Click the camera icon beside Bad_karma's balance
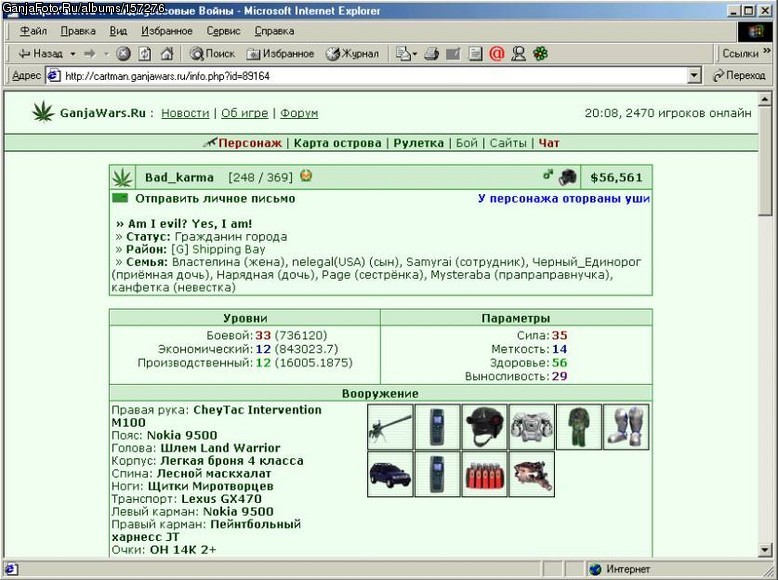778x580 pixels. [568, 177]
